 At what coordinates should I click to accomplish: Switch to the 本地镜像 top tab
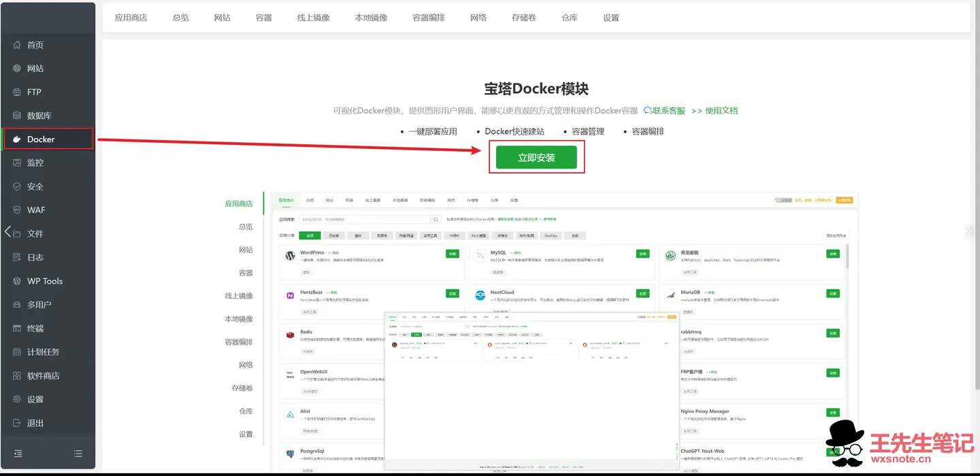pyautogui.click(x=372, y=18)
